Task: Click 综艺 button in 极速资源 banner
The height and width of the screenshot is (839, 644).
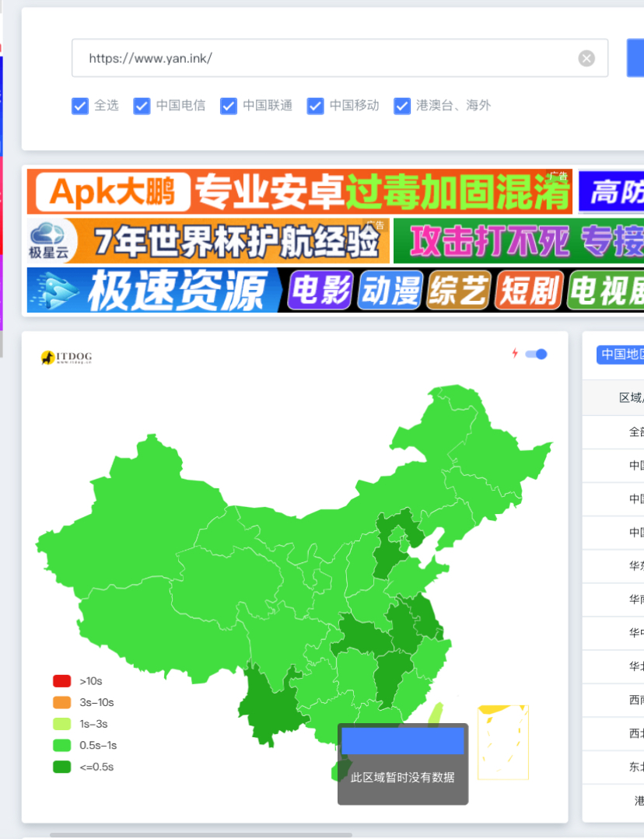Action: click(x=459, y=291)
